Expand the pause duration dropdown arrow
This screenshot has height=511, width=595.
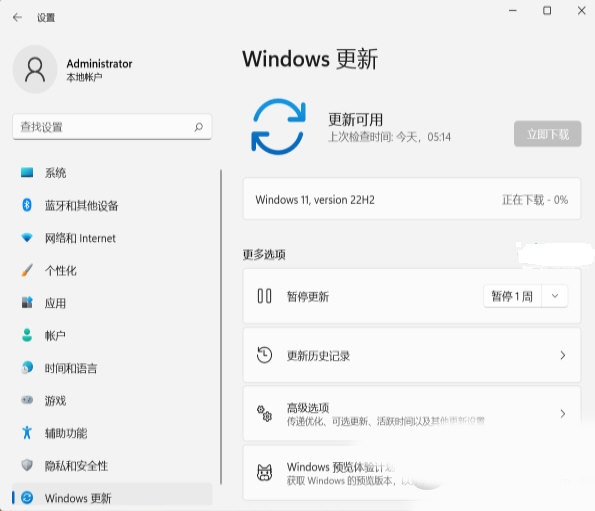555,296
